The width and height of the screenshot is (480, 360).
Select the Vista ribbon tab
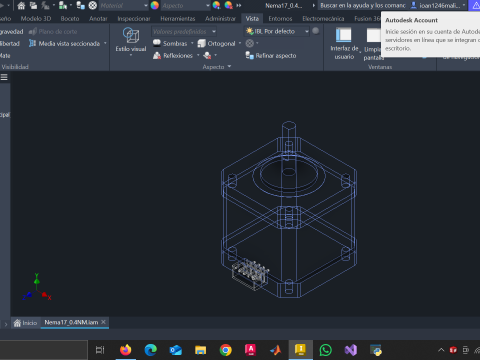click(x=252, y=19)
